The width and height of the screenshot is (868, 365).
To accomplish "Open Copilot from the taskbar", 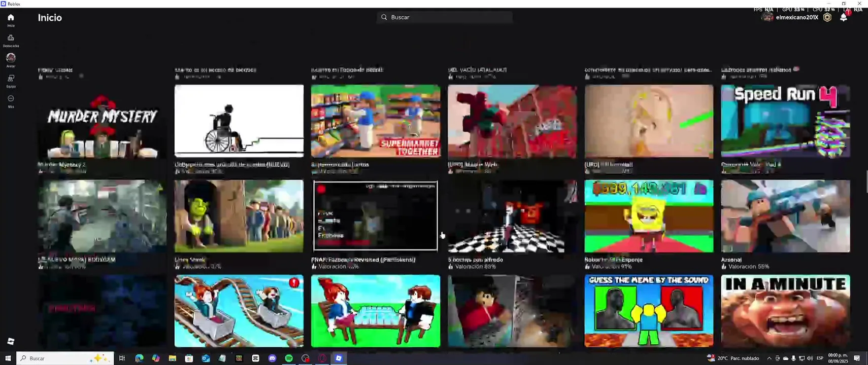I will (156, 358).
